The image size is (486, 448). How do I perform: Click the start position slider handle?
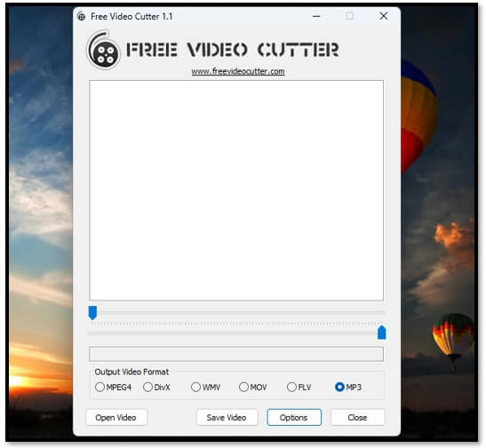click(x=92, y=313)
